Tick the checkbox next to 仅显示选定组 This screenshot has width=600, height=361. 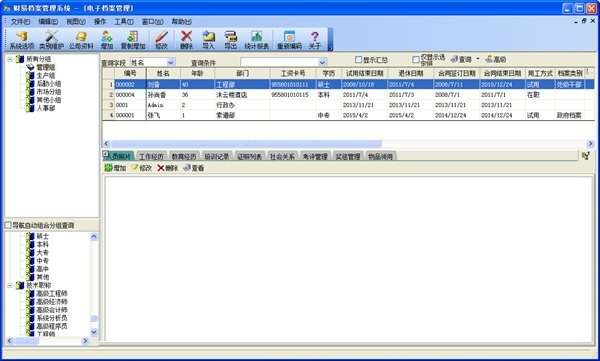pyautogui.click(x=416, y=60)
